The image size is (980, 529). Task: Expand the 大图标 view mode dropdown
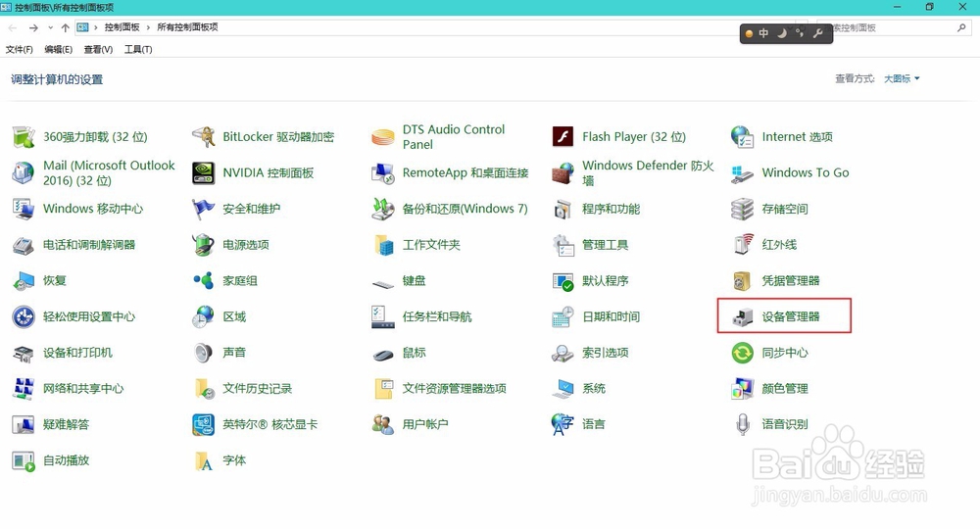point(902,78)
